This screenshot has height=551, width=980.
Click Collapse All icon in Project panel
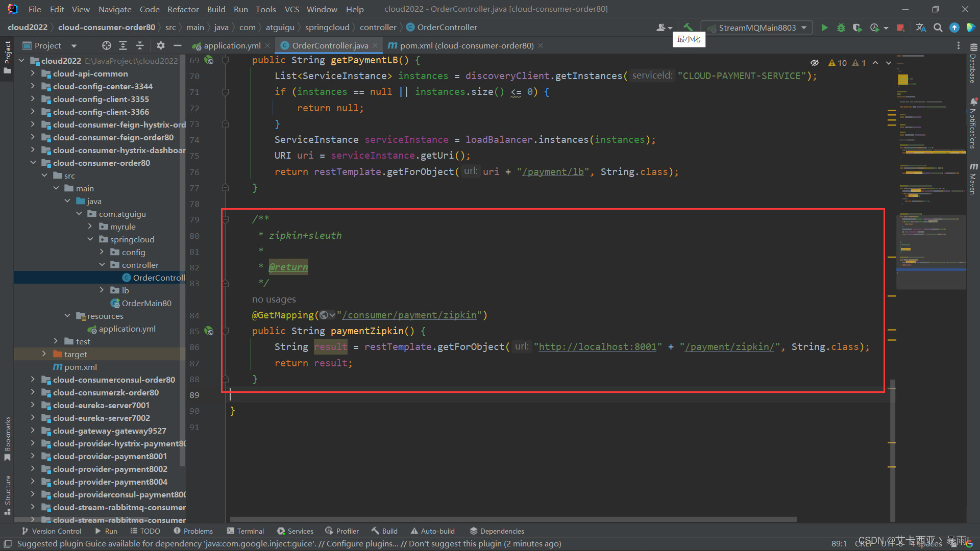[140, 45]
